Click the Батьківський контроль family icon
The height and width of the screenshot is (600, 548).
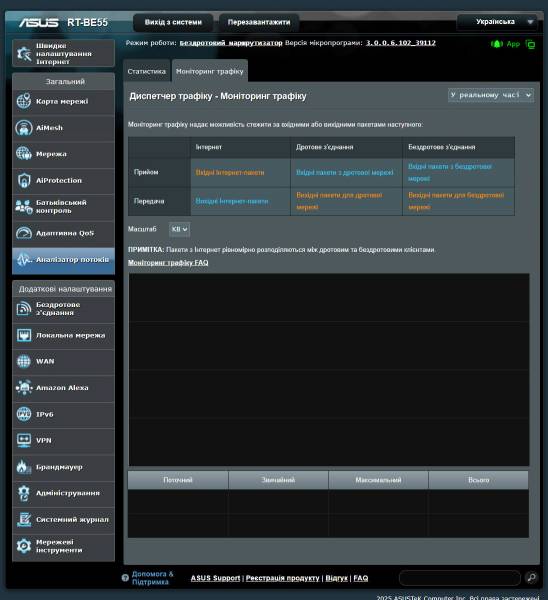click(24, 207)
